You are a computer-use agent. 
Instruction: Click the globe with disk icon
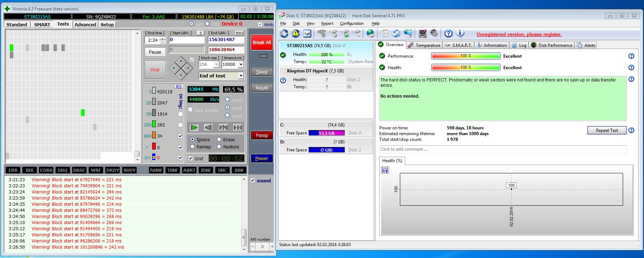point(370,34)
